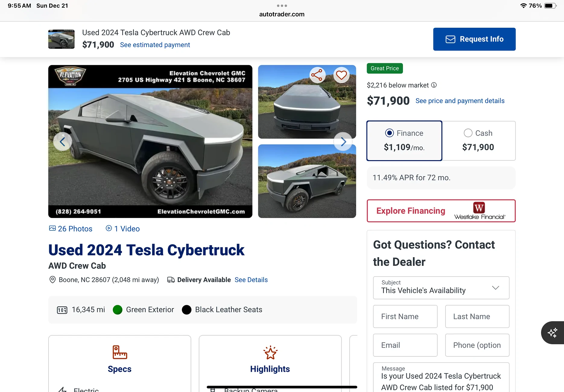Go to previous photo with left arrow

pyautogui.click(x=62, y=141)
